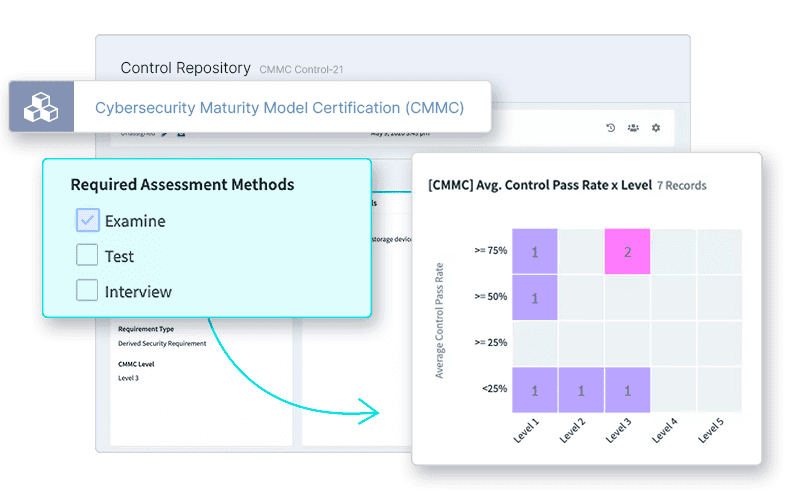Select the Level 3 <25% heatmap cell
The width and height of the screenshot is (800, 500).
pyautogui.click(x=628, y=390)
